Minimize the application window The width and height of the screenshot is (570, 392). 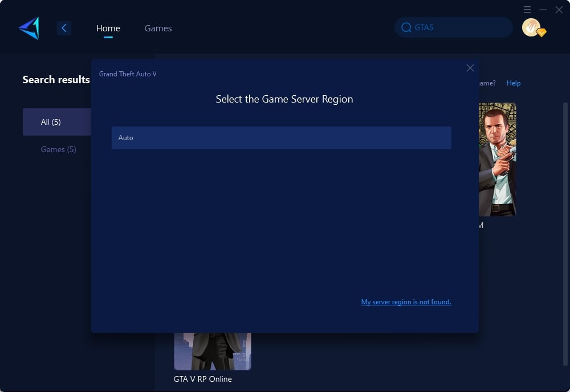[543, 10]
